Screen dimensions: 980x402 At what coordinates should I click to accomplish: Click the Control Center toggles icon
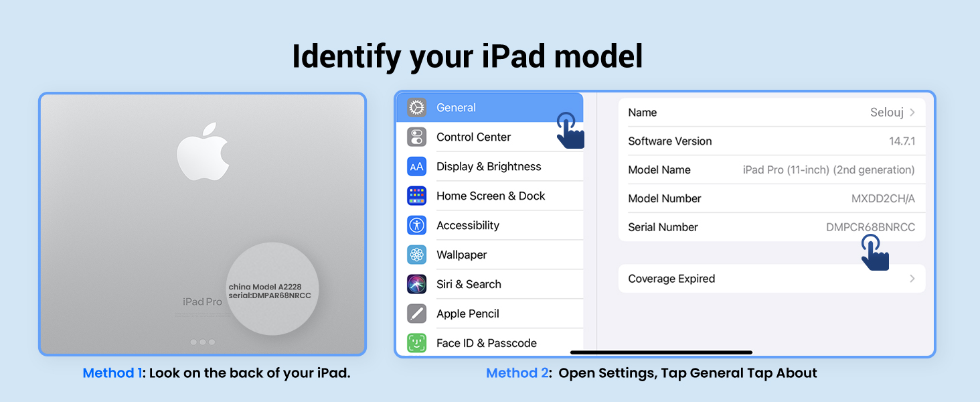coord(416,137)
